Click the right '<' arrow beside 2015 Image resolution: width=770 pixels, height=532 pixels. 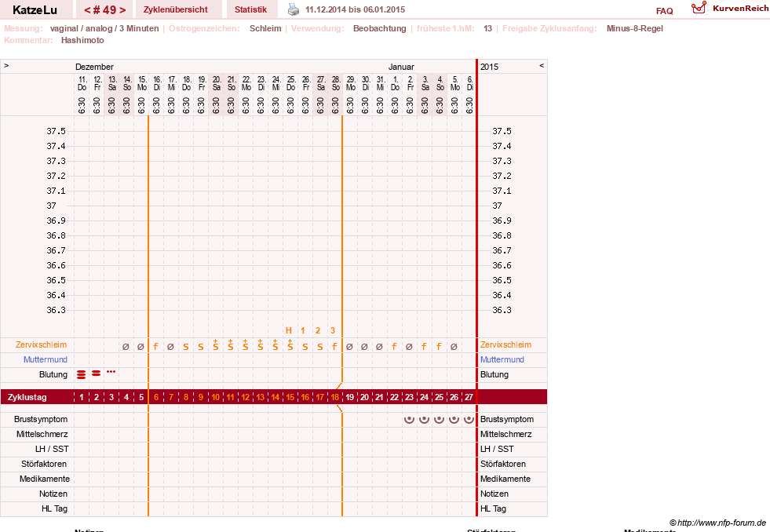[x=542, y=65]
